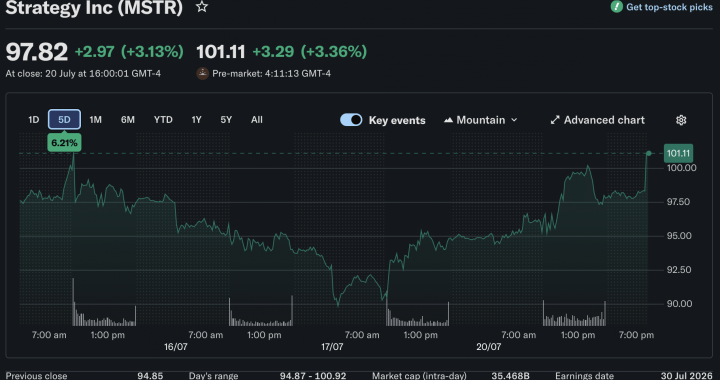Image resolution: width=720 pixels, height=380 pixels.
Task: Click the mountain chart type icon
Action: pyautogui.click(x=448, y=120)
